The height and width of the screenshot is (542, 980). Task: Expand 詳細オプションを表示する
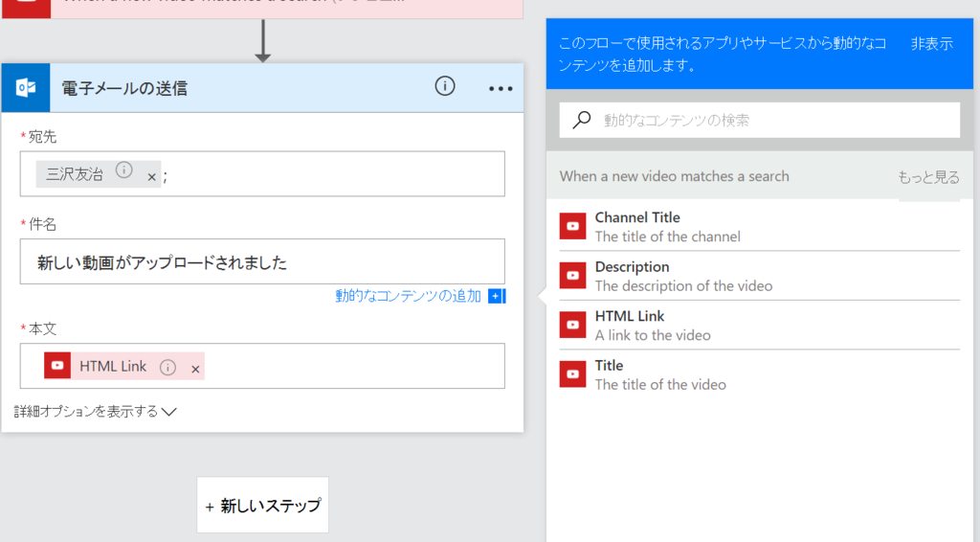click(x=95, y=412)
